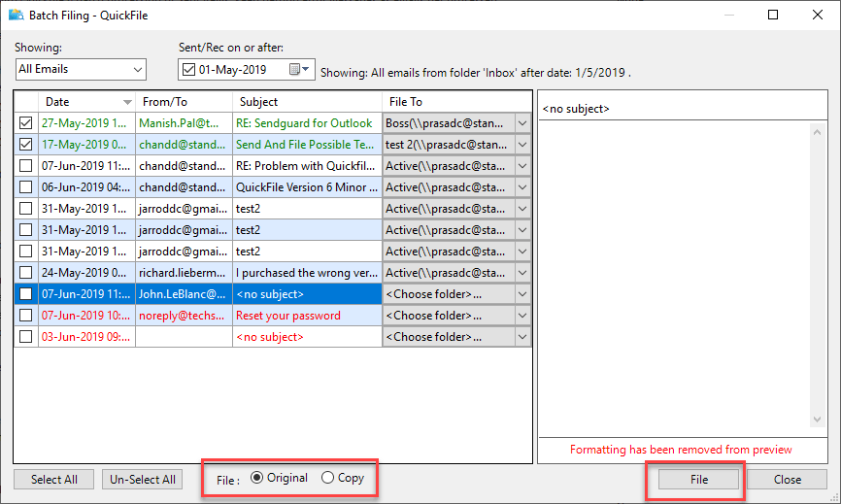841x504 pixels.
Task: Click the '24-May-2019' date cell
Action: 84,273
